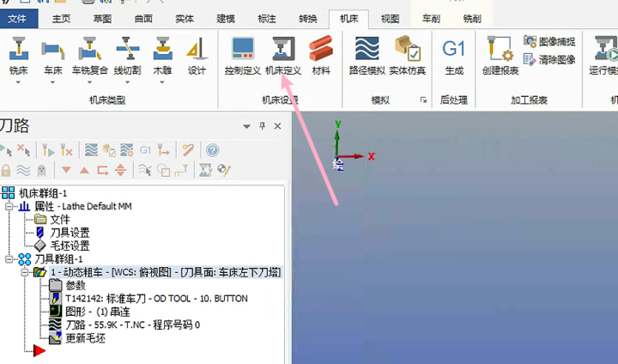Switch to the 视图 ribbon tab
618x364 pixels.
(x=390, y=18)
